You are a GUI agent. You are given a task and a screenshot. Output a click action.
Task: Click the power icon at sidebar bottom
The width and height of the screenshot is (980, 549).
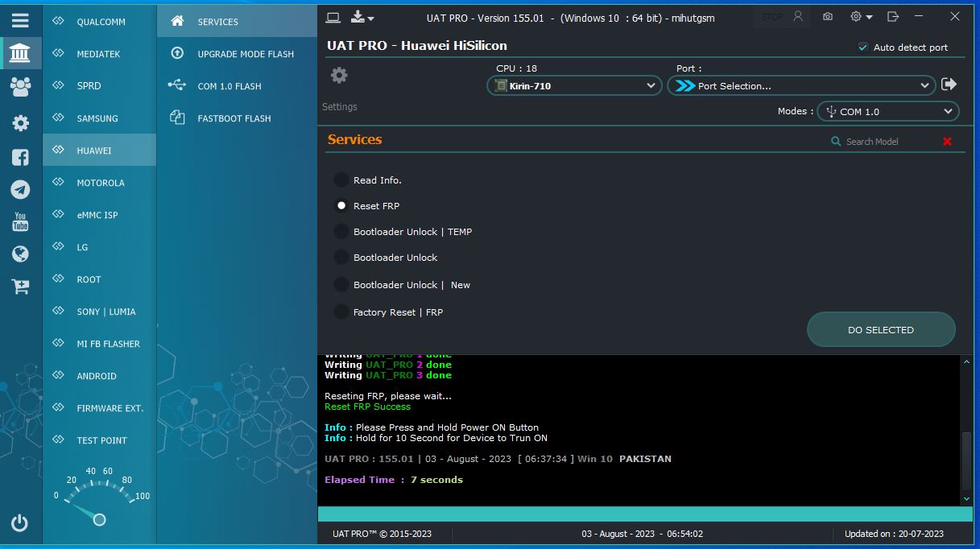pyautogui.click(x=20, y=523)
